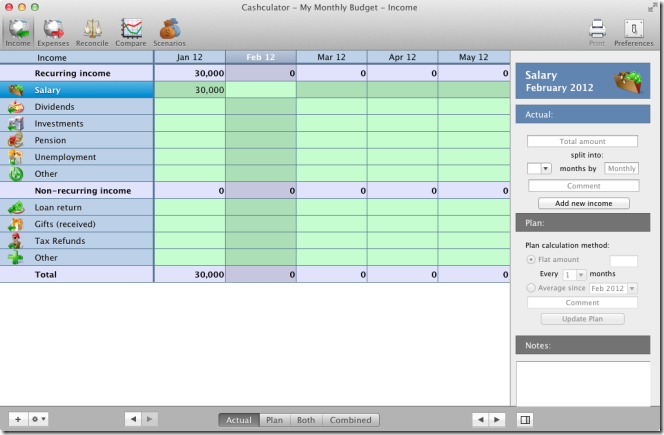Click the Notes: section header

coord(583,345)
